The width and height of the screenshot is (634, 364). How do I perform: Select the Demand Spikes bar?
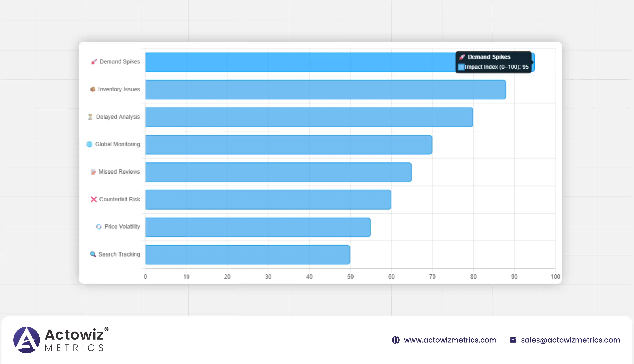[x=300, y=62]
